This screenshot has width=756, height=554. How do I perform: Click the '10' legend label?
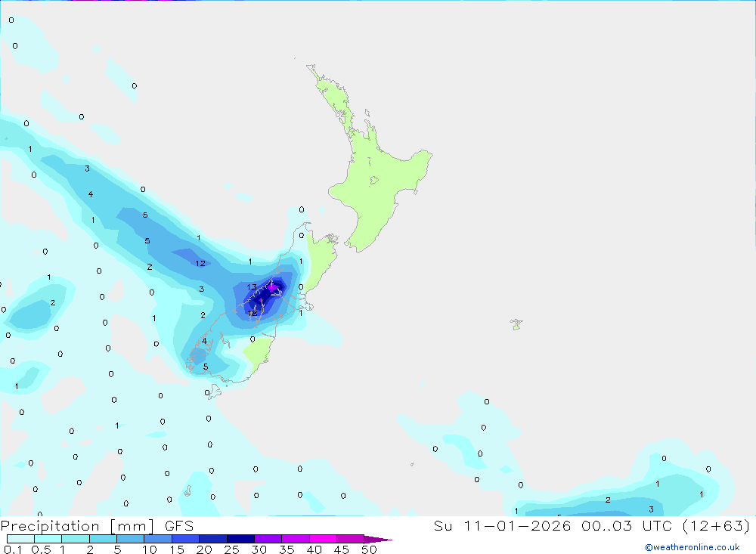pyautogui.click(x=149, y=549)
